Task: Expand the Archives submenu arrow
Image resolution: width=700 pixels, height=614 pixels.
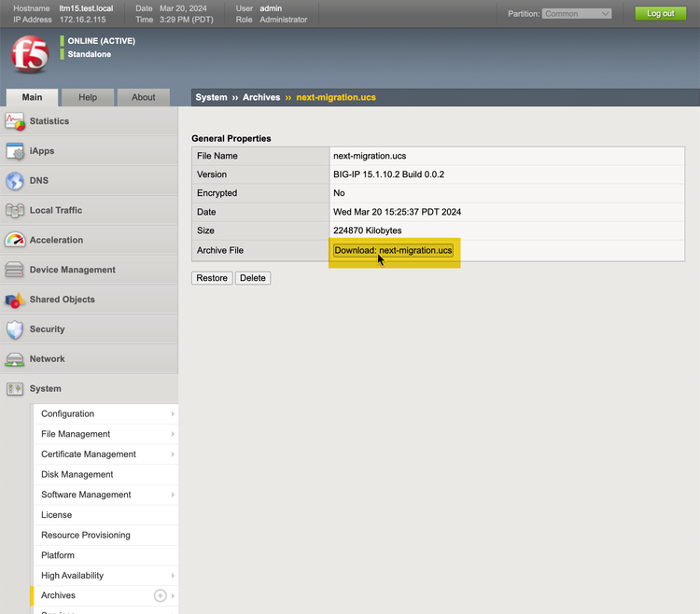Action: 173,595
